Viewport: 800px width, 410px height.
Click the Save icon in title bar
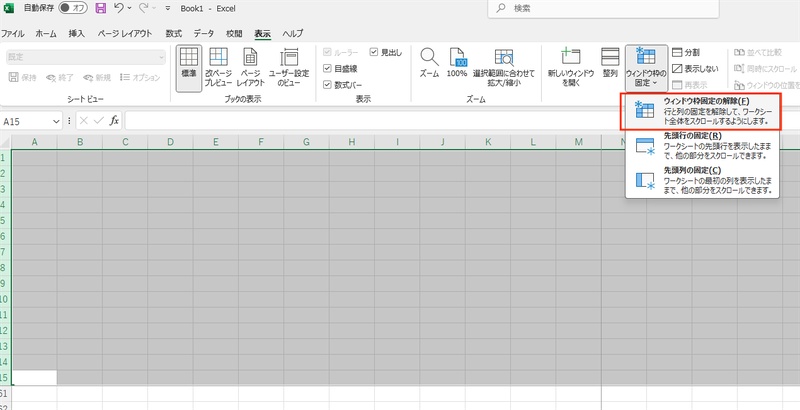click(101, 8)
